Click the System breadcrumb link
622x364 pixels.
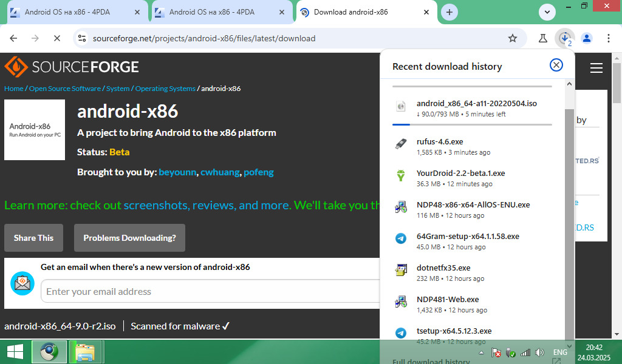pyautogui.click(x=118, y=89)
